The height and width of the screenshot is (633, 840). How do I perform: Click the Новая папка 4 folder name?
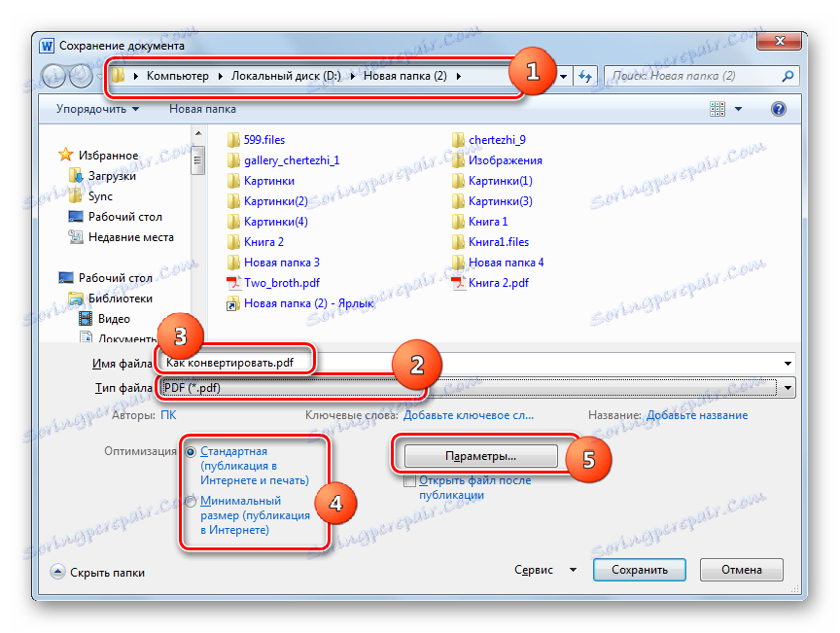pos(506,263)
